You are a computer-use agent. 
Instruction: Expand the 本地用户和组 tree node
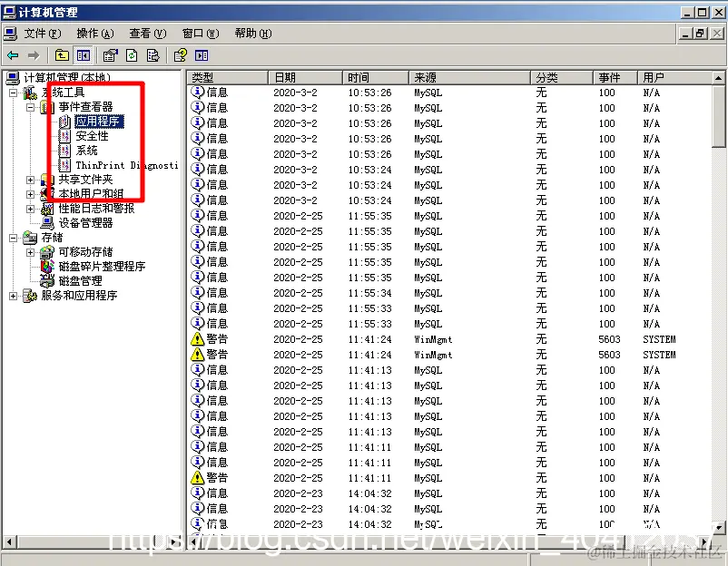click(x=31, y=194)
